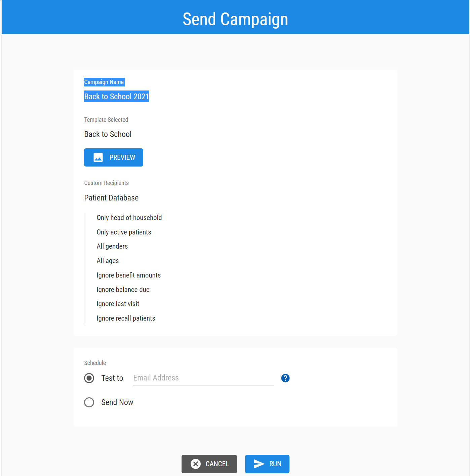
Task: Click the CANCEL button label
Action: coord(217,464)
